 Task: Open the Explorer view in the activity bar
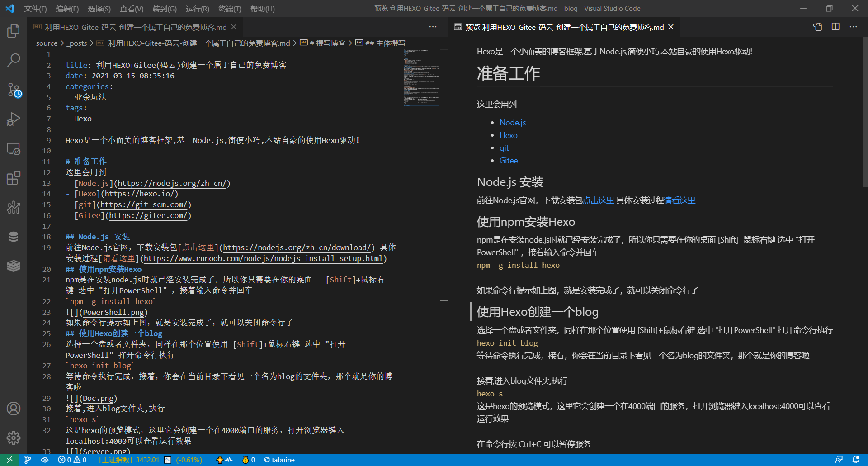pos(14,31)
